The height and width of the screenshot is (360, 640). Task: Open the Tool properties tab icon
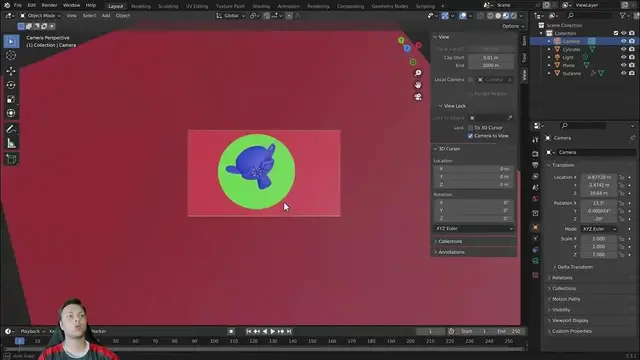(535, 140)
